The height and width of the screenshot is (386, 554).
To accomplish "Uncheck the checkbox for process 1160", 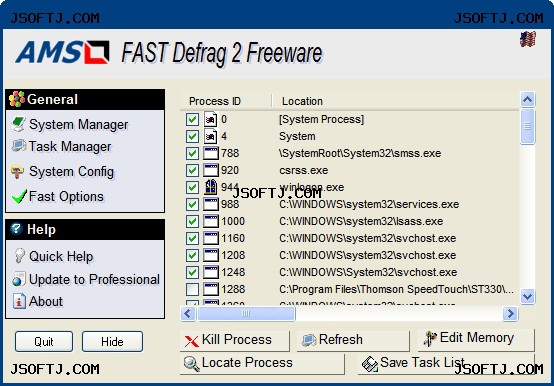I will [192, 238].
